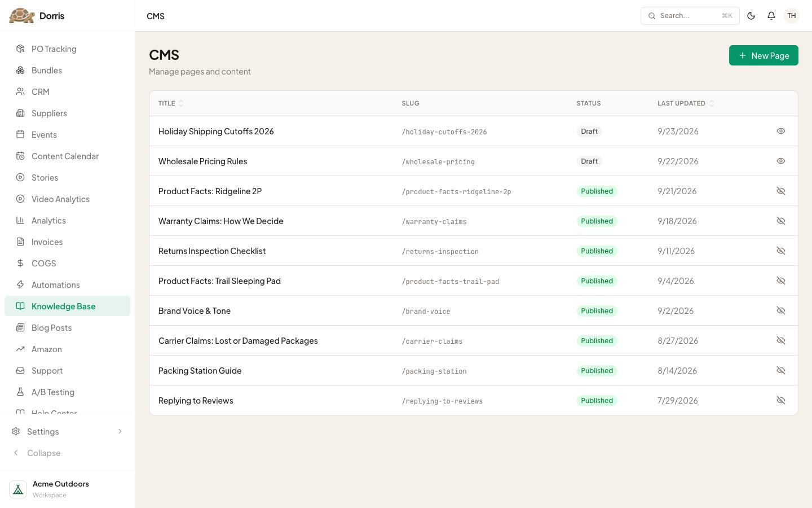Sort table by Title column
The width and height of the screenshot is (812, 508).
tap(171, 103)
